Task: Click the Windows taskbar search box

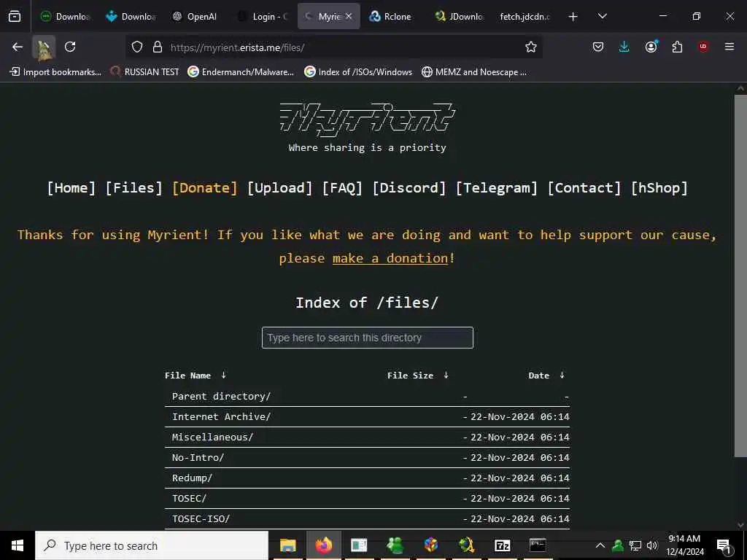Action: [152, 545]
